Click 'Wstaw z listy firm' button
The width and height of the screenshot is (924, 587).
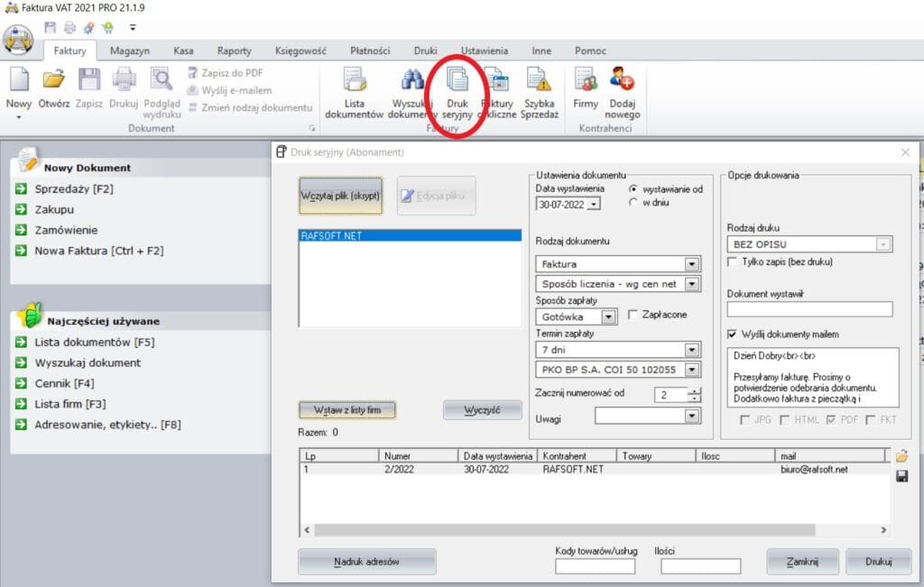pyautogui.click(x=346, y=410)
